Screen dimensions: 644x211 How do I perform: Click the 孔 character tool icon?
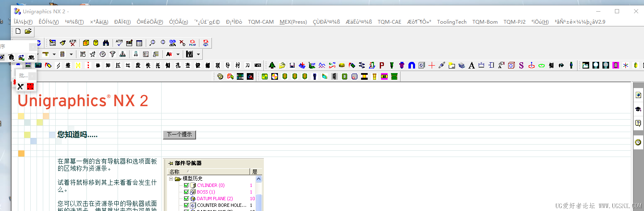pyautogui.click(x=178, y=65)
